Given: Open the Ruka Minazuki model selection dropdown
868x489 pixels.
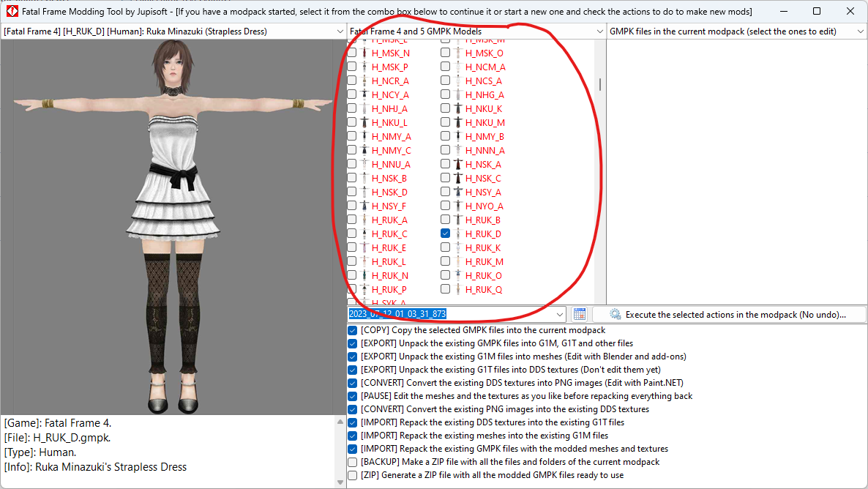Looking at the screenshot, I should click(x=340, y=31).
